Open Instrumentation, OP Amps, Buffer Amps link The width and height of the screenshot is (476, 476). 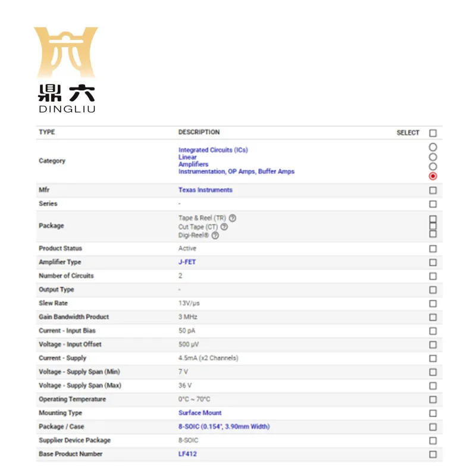236,171
